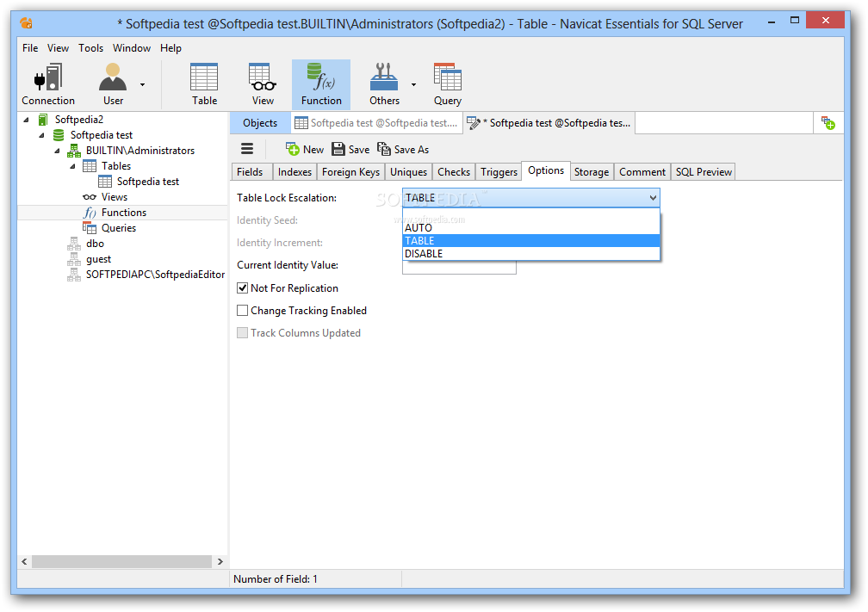The width and height of the screenshot is (868, 612).
Task: Toggle Track Columns Updated checkbox
Action: (x=243, y=332)
